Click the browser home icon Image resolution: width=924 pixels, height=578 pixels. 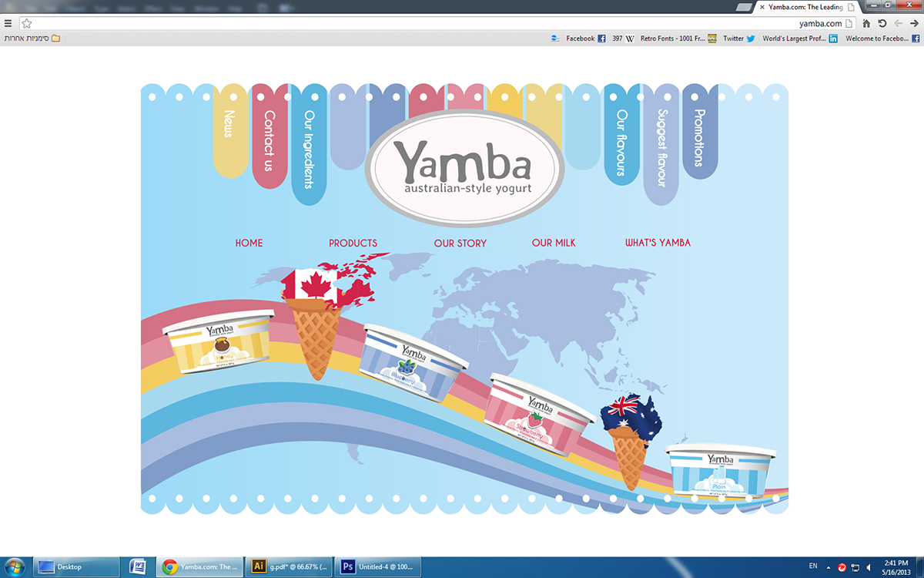point(866,22)
